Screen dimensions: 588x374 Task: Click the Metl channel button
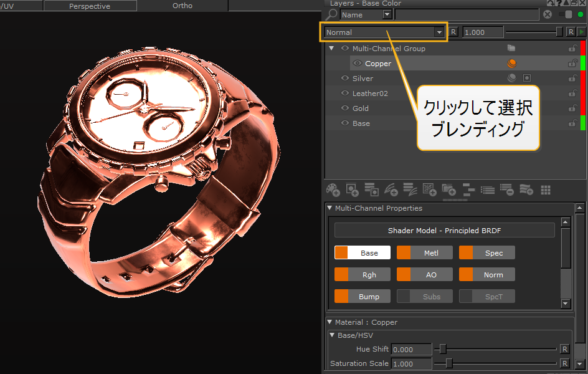coord(431,253)
